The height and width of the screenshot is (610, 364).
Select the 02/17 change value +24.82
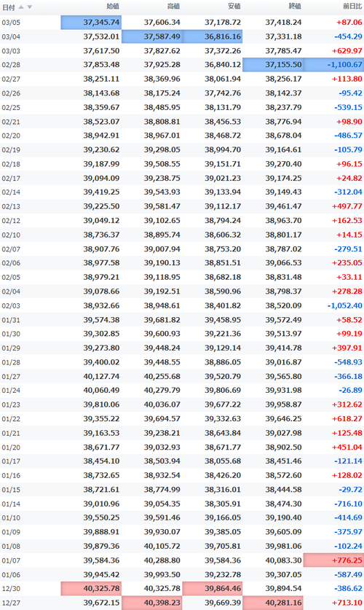[349, 178]
